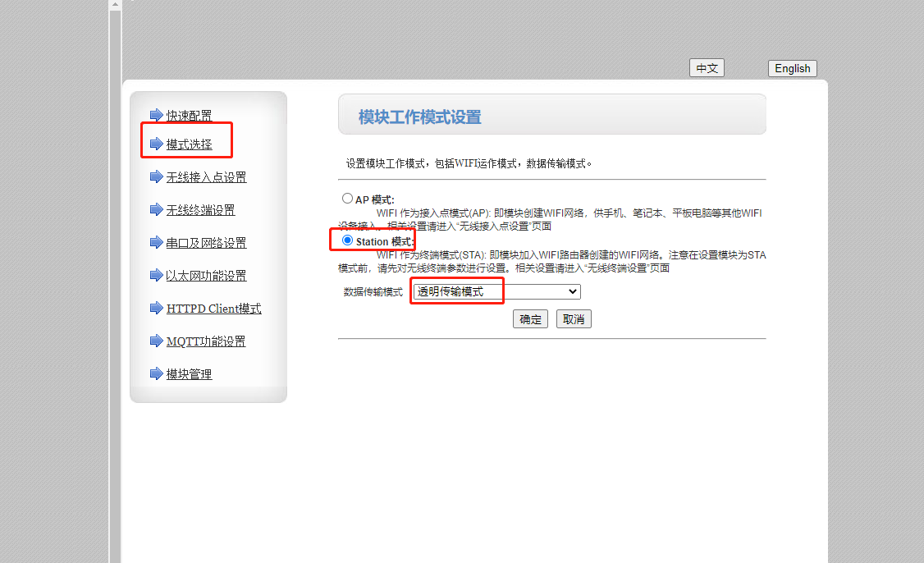Open the 无线终端设置 link

[x=200, y=210]
